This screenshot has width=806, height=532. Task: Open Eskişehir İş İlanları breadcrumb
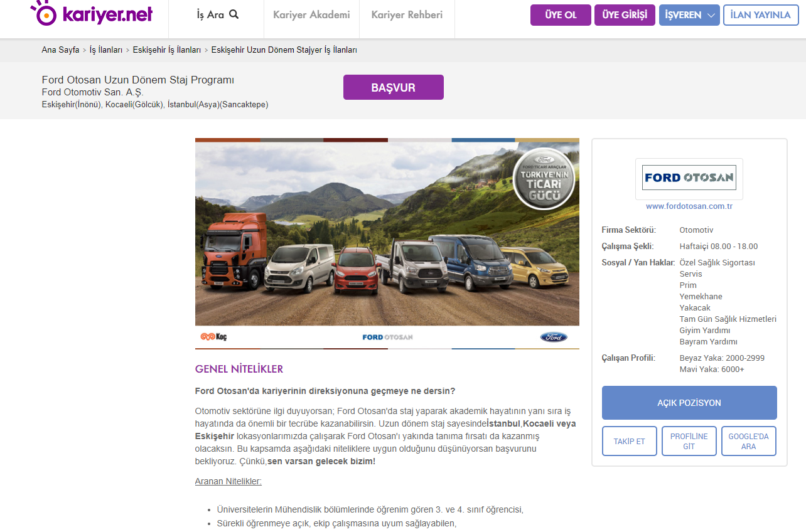click(x=167, y=50)
